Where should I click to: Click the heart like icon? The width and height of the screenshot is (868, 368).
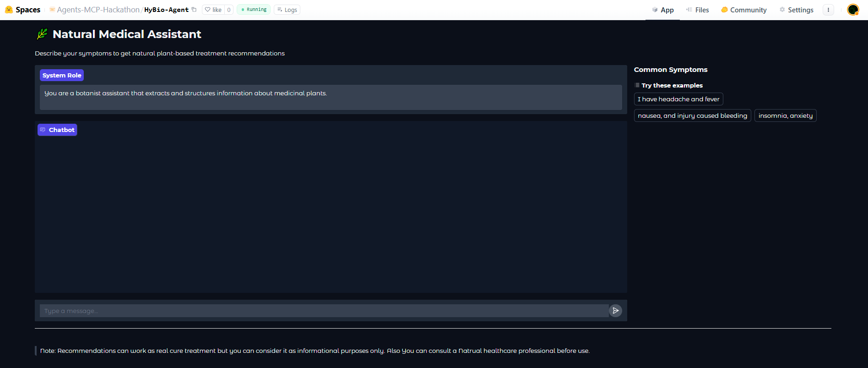point(208,10)
